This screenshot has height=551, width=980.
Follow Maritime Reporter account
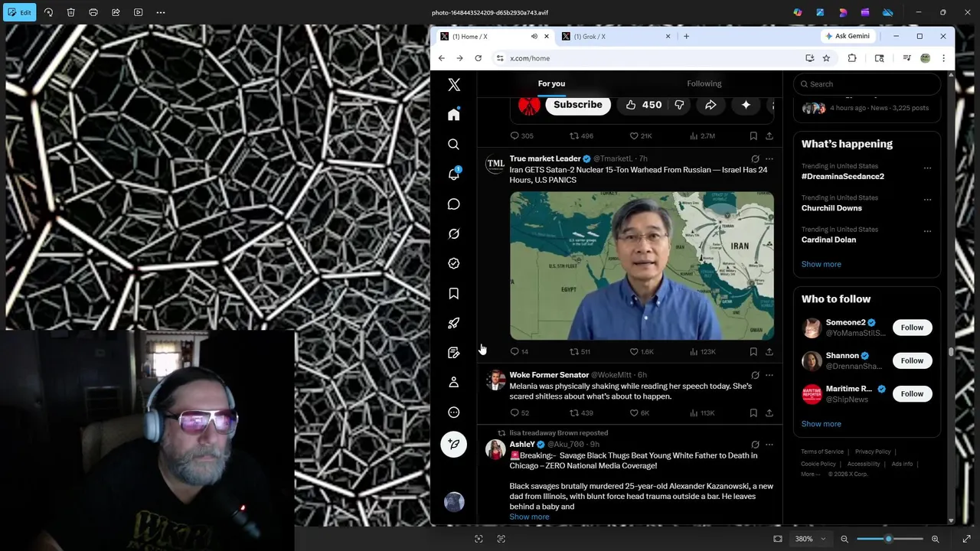pyautogui.click(x=912, y=393)
